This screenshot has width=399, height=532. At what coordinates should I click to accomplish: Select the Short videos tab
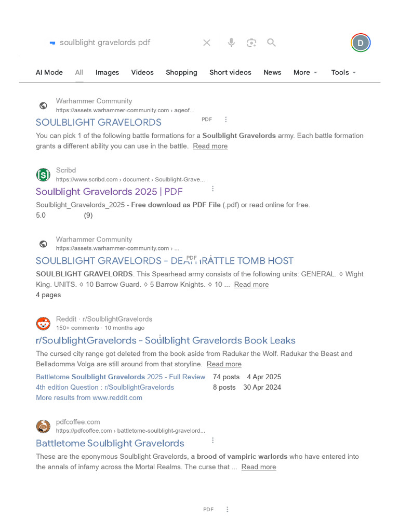click(x=230, y=72)
